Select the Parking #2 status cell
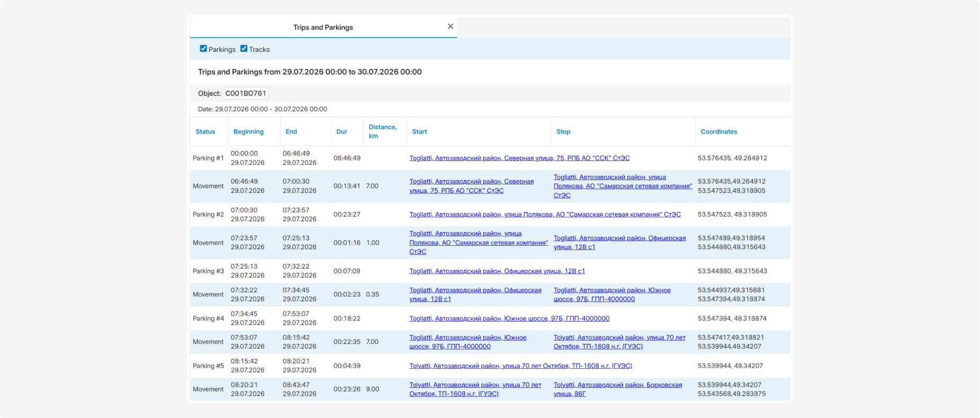The height and width of the screenshot is (418, 980). 208,215
